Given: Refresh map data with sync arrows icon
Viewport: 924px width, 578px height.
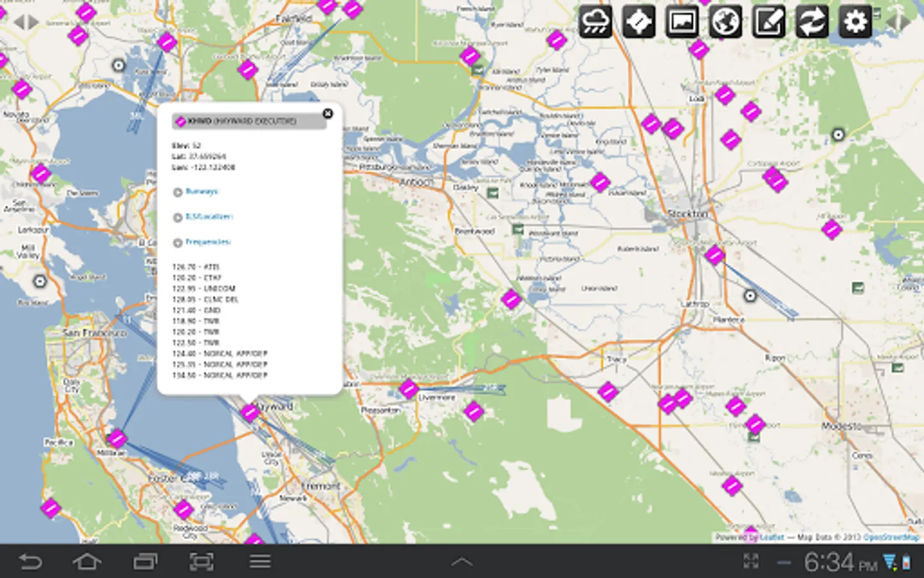Looking at the screenshot, I should pos(812,22).
